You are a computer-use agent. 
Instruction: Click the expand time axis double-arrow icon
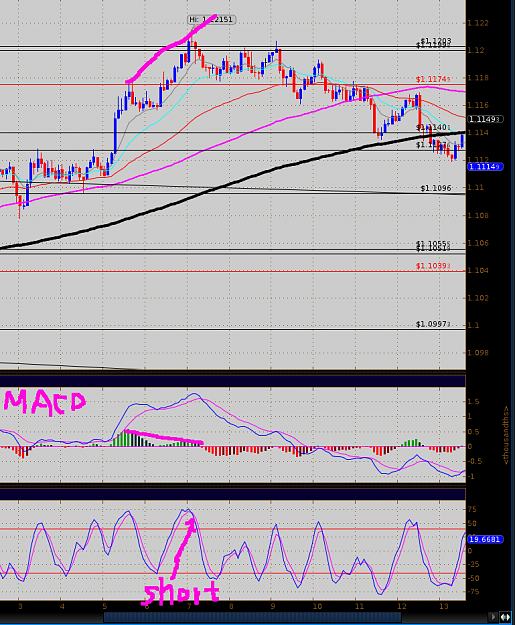click(x=505, y=617)
